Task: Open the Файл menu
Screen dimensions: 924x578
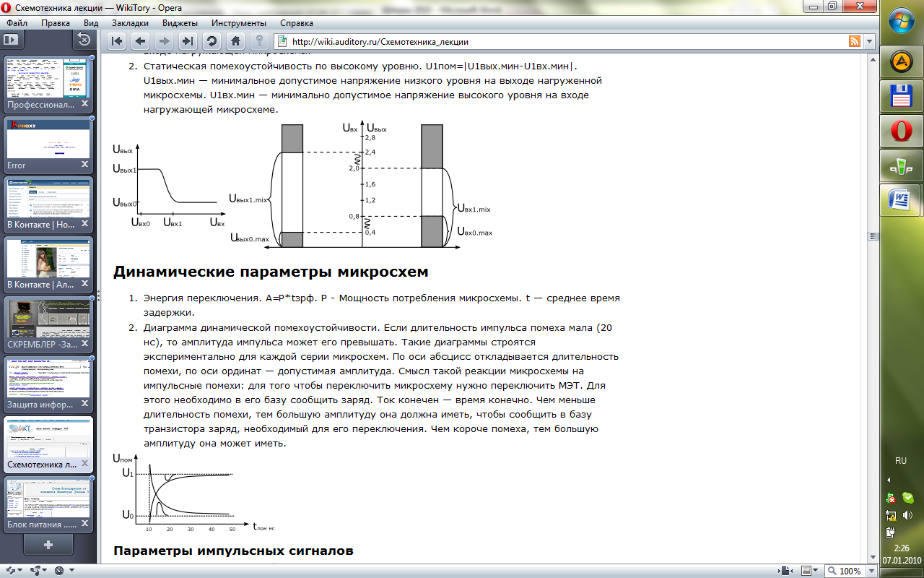Action: pyautogui.click(x=17, y=22)
